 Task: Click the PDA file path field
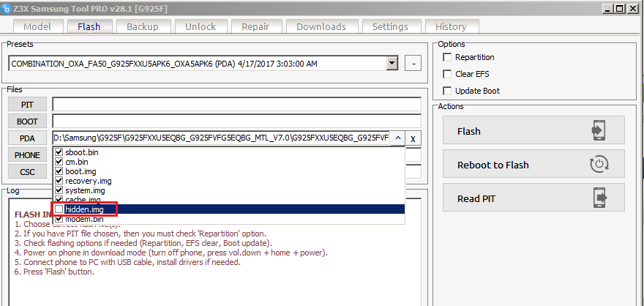(221, 138)
